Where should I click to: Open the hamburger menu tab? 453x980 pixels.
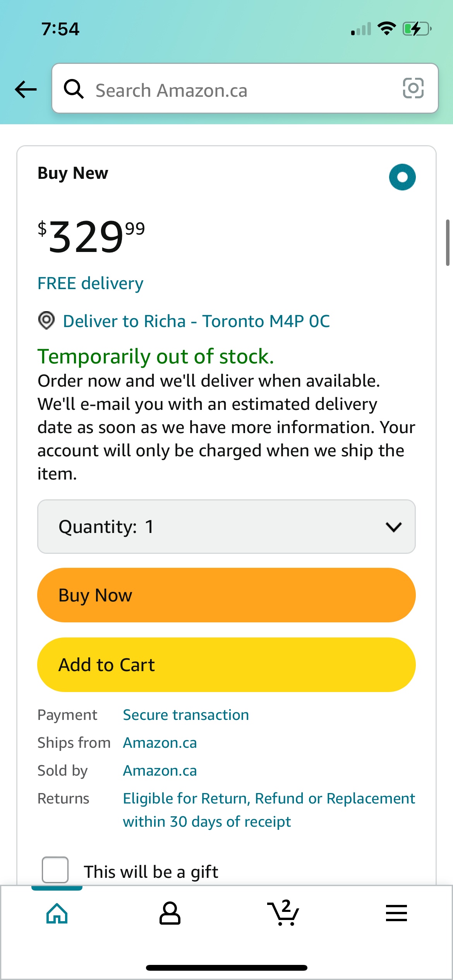(396, 913)
